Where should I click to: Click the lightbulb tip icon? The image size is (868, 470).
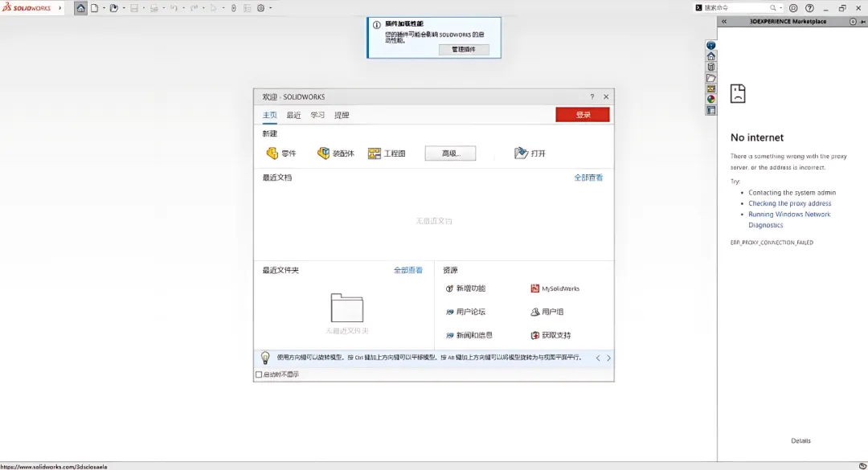[x=265, y=358]
